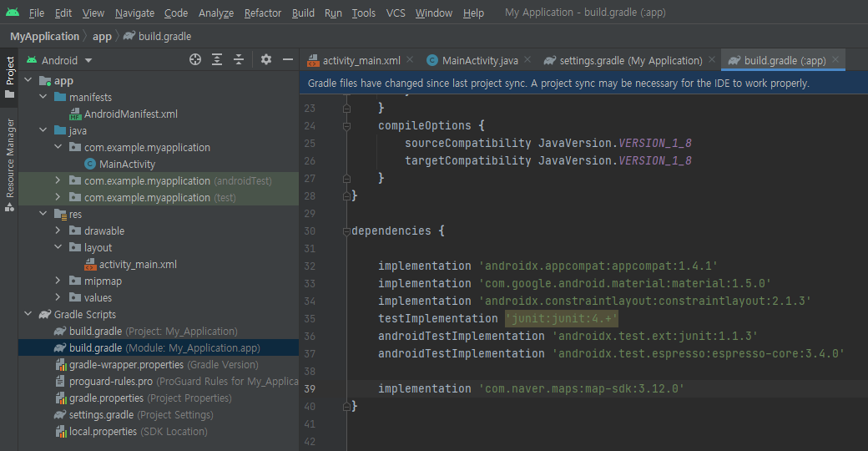The image size is (868, 451).
Task: Open the Tools menu
Action: pyautogui.click(x=364, y=13)
